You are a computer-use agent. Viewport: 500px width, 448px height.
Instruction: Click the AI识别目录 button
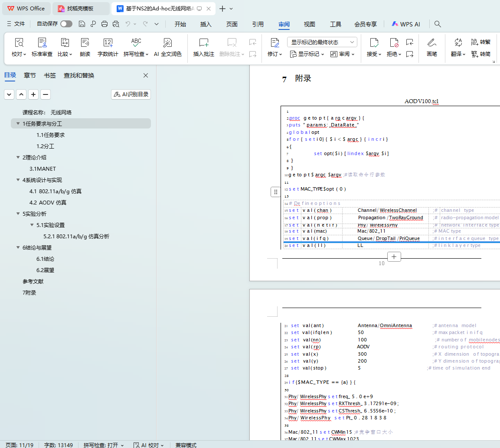pyautogui.click(x=131, y=94)
